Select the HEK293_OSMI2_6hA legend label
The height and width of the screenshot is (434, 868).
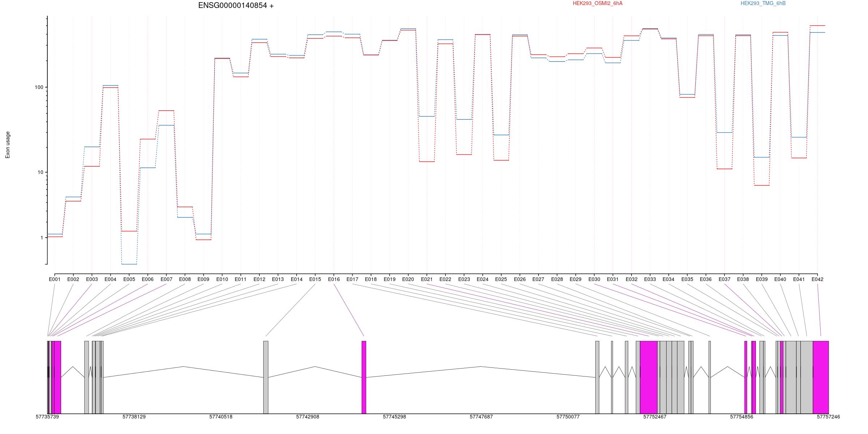pyautogui.click(x=597, y=3)
